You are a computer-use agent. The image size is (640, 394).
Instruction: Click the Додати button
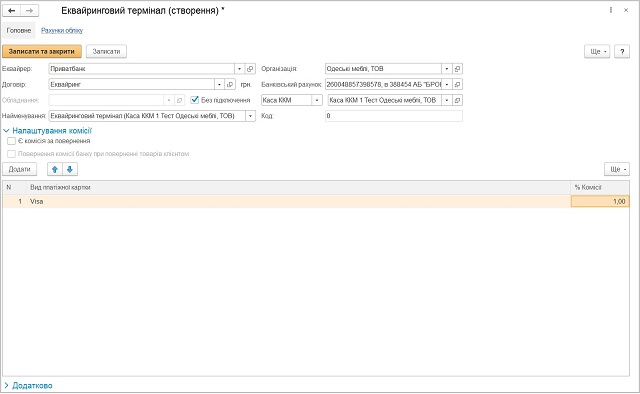click(20, 169)
